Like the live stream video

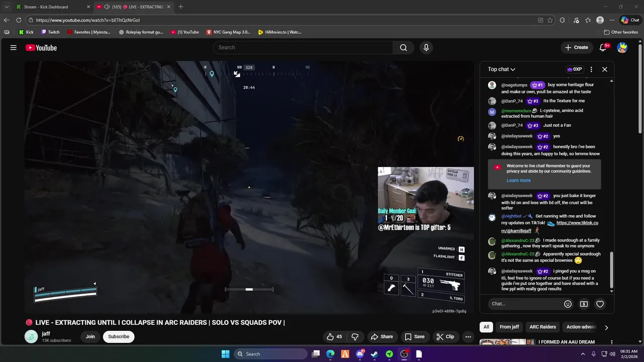click(334, 337)
